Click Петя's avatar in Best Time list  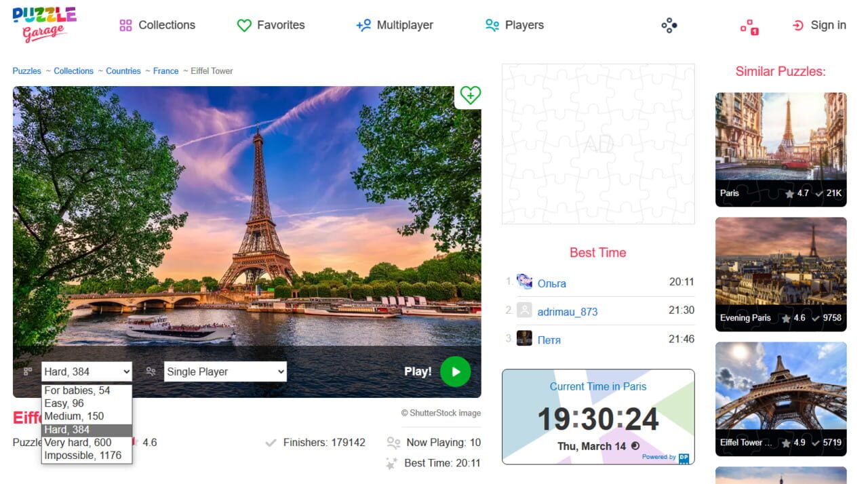(x=524, y=338)
